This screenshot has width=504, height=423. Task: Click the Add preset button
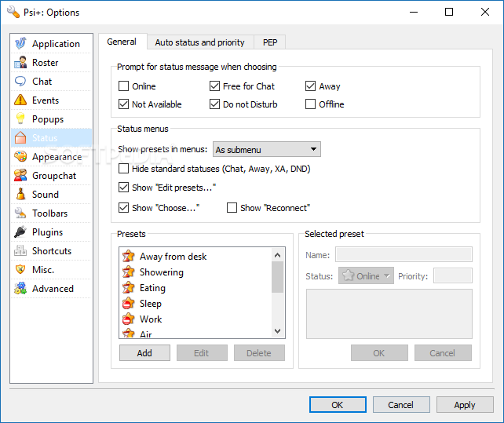pyautogui.click(x=144, y=353)
